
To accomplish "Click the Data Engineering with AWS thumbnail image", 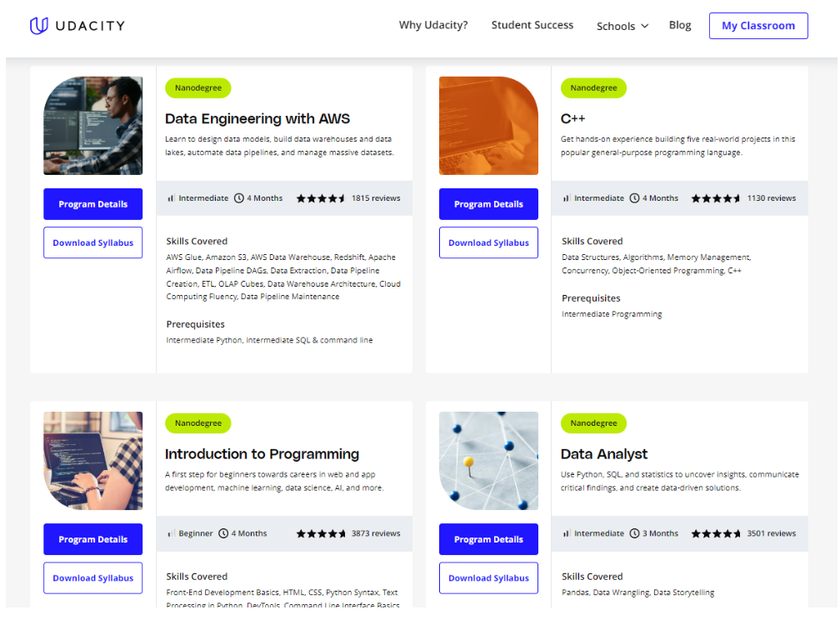I will click(x=92, y=125).
